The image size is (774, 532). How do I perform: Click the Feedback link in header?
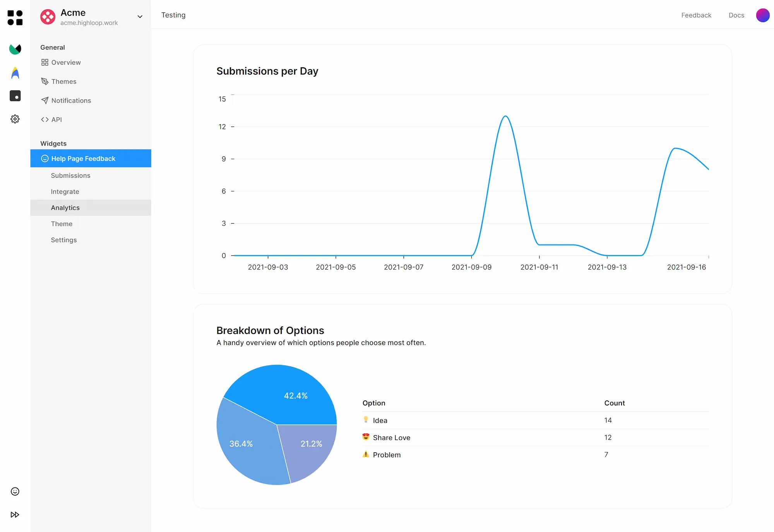tap(696, 15)
